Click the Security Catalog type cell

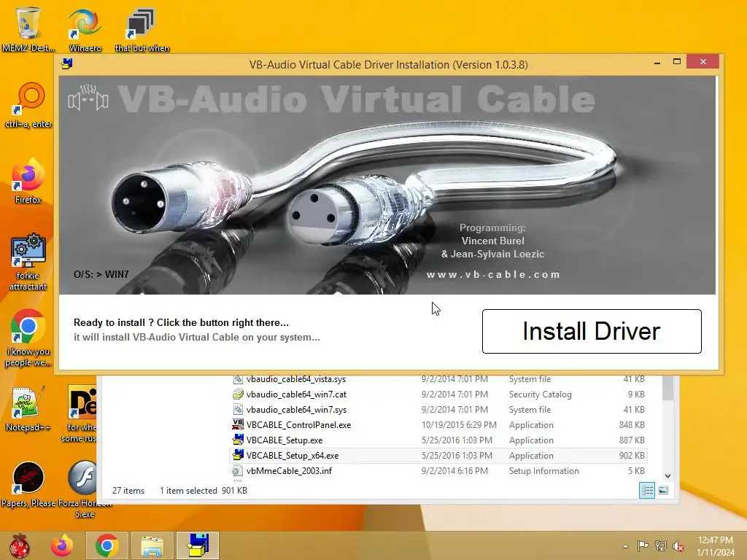(x=541, y=394)
